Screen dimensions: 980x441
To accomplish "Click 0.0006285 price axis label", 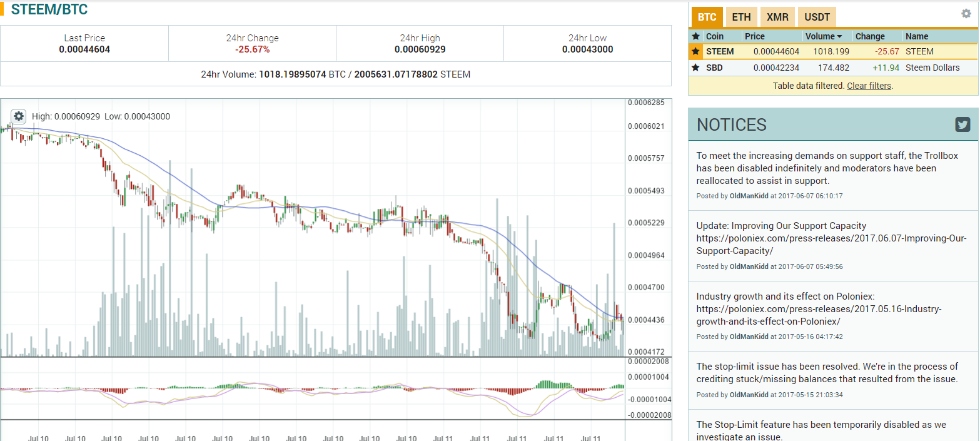I will pyautogui.click(x=646, y=102).
